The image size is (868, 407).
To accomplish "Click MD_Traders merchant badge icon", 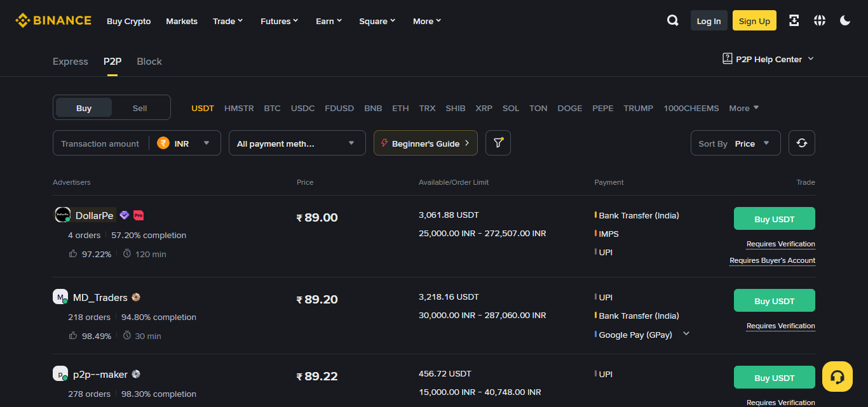I will (x=136, y=297).
